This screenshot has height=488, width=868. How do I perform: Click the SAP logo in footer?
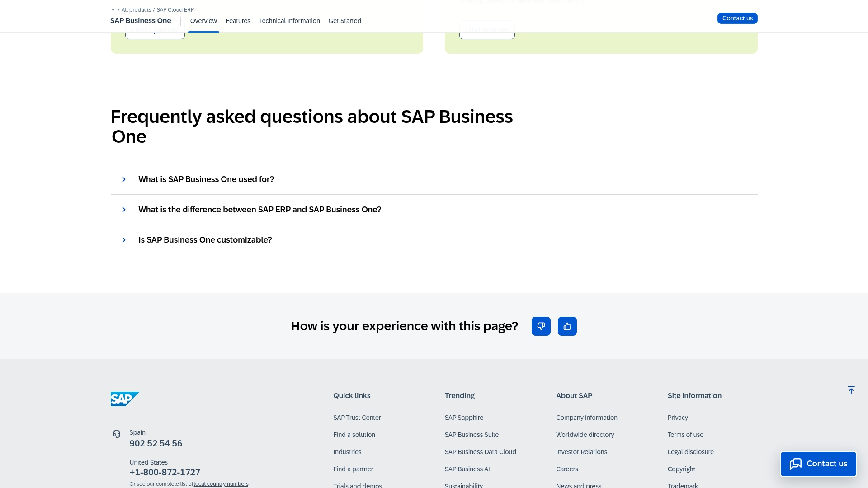click(x=125, y=399)
